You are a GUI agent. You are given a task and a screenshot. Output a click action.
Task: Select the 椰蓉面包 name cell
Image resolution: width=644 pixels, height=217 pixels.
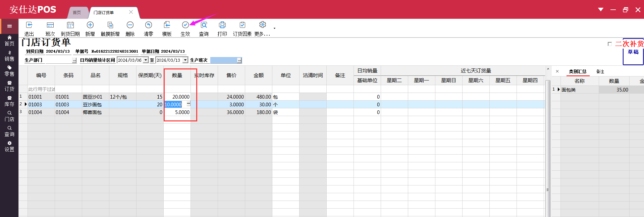[x=96, y=112]
